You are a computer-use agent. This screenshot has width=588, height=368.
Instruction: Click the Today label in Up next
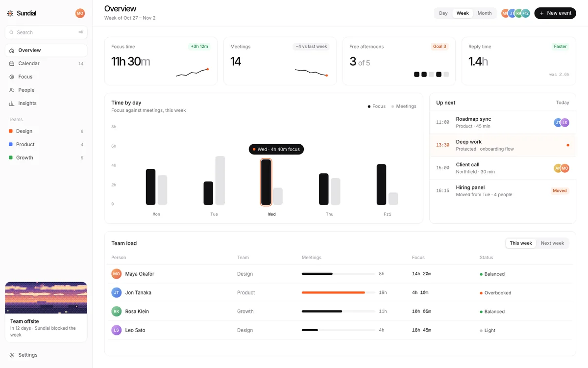pyautogui.click(x=563, y=103)
